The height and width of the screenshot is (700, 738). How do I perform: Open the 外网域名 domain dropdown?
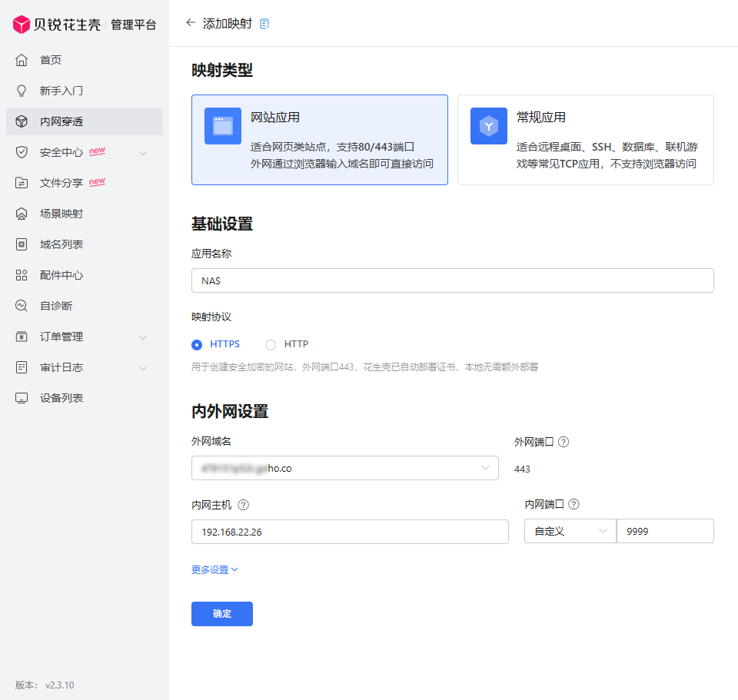click(345, 468)
